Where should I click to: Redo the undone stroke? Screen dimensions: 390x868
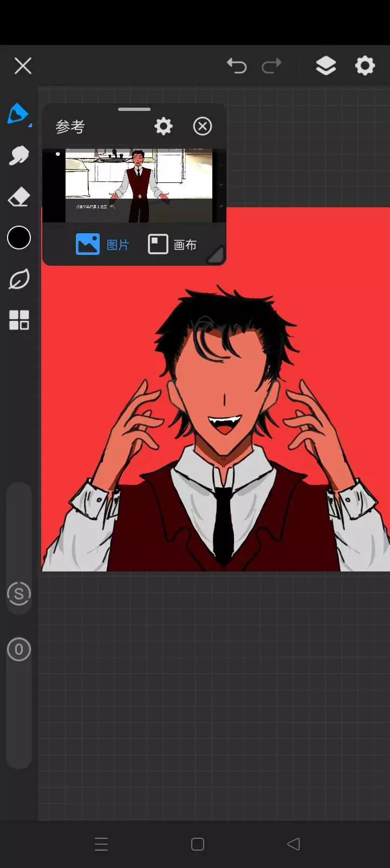point(271,65)
